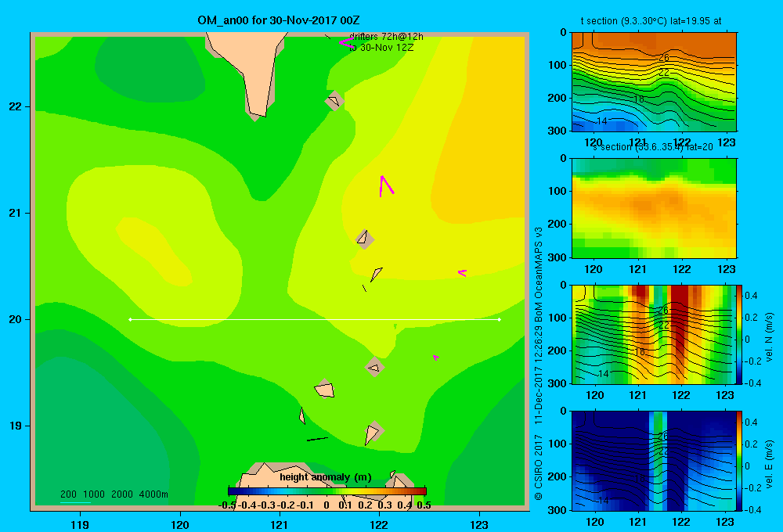Click the latitude 19 axis label
Screen dimensions: 783x532
click(x=16, y=426)
